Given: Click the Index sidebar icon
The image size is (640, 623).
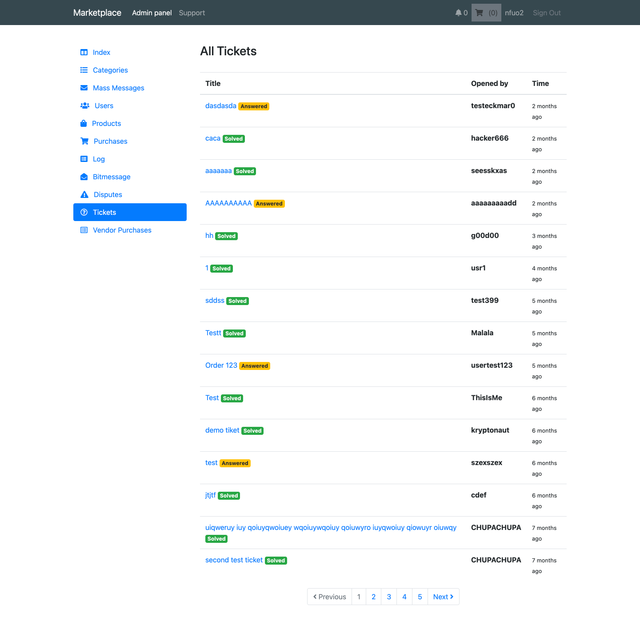Looking at the screenshot, I should 84,52.
